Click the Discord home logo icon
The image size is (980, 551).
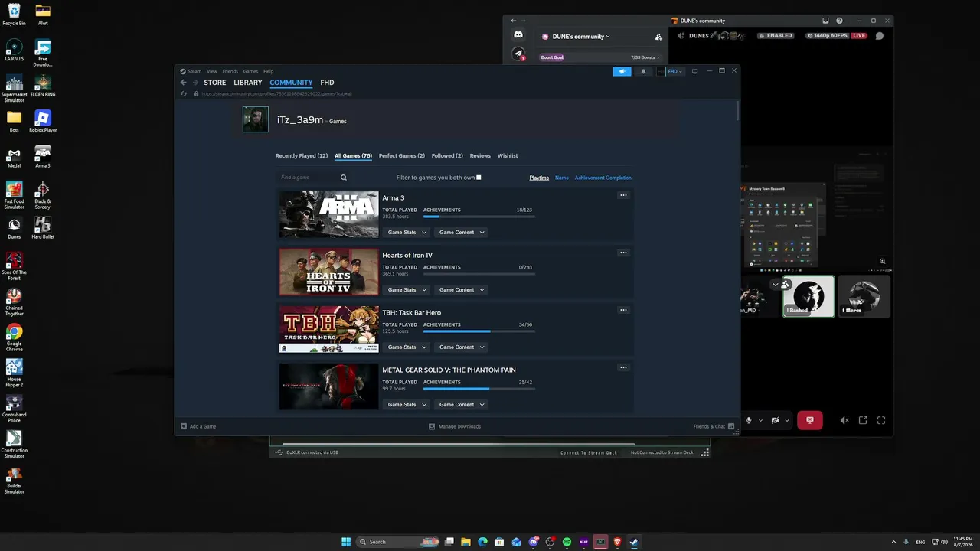pyautogui.click(x=518, y=35)
